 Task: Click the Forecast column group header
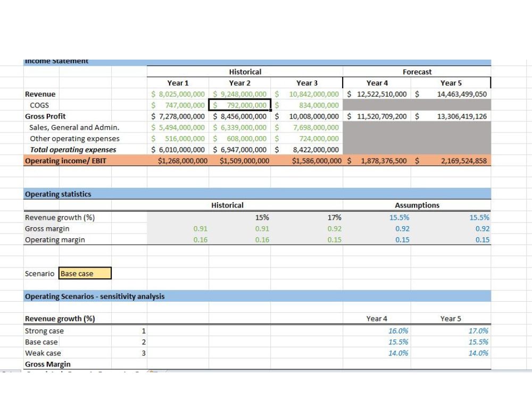(417, 72)
